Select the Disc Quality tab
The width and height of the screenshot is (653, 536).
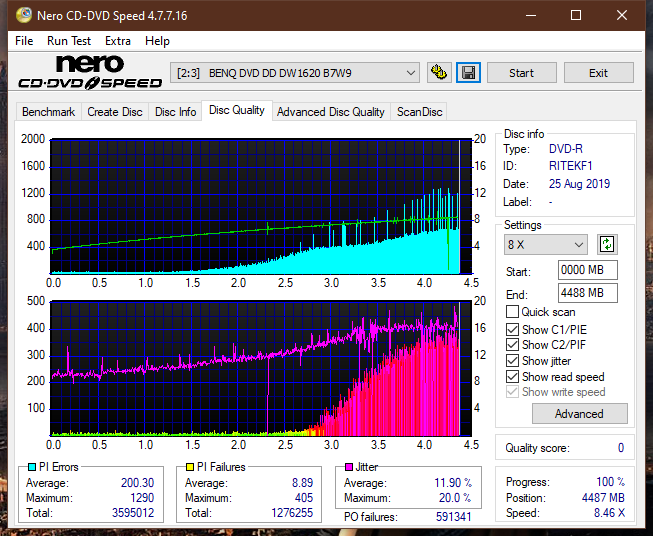pos(237,110)
